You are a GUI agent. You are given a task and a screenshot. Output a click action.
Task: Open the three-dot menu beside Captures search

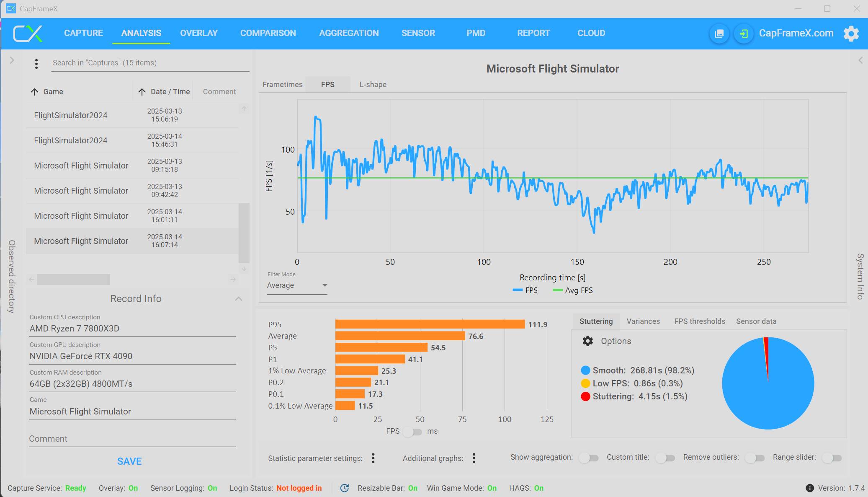[x=36, y=64]
